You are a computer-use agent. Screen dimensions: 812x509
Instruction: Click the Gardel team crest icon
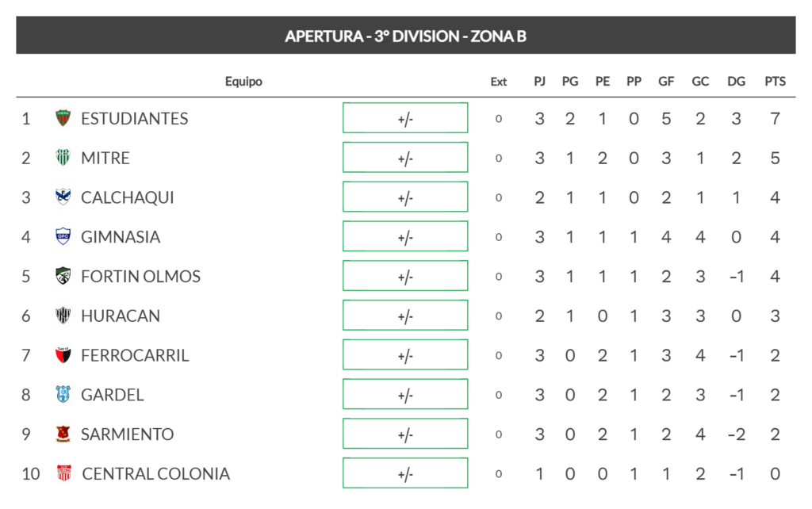pyautogui.click(x=63, y=395)
